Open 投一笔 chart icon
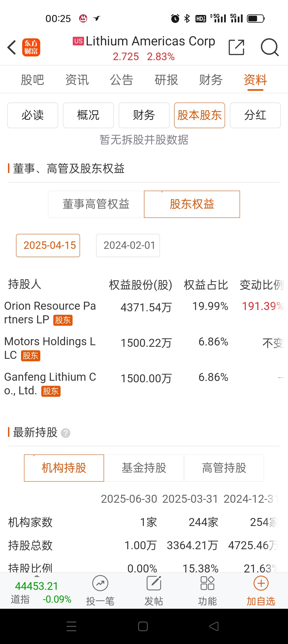The height and width of the screenshot is (644, 288). coord(100,583)
